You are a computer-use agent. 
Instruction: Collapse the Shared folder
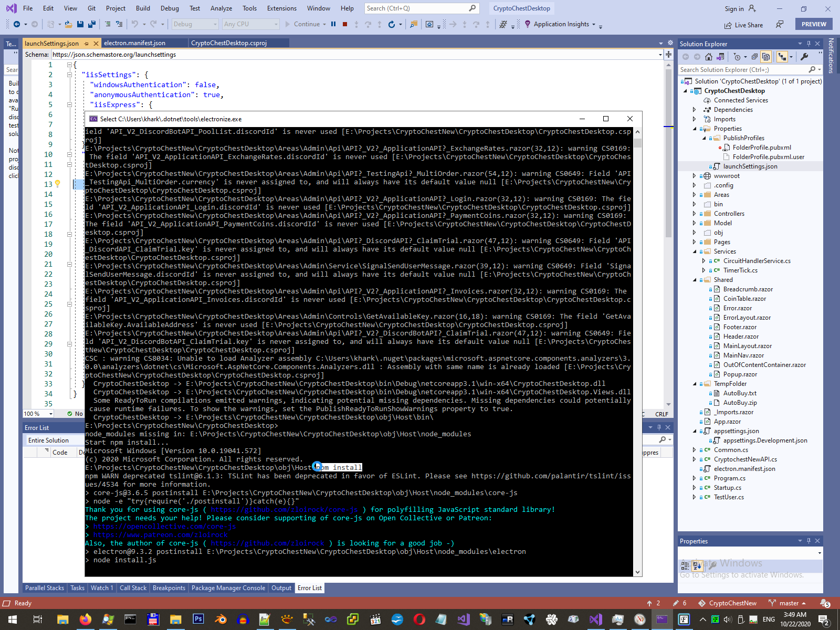694,280
